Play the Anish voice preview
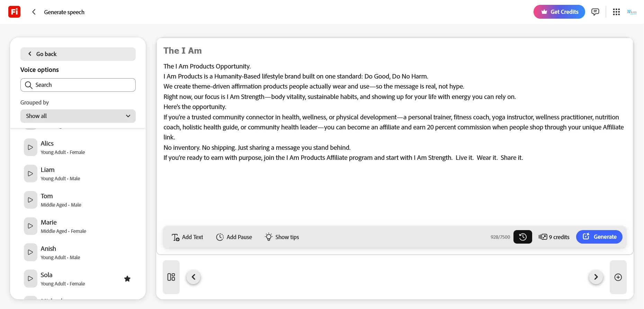The width and height of the screenshot is (644, 309). [30, 253]
